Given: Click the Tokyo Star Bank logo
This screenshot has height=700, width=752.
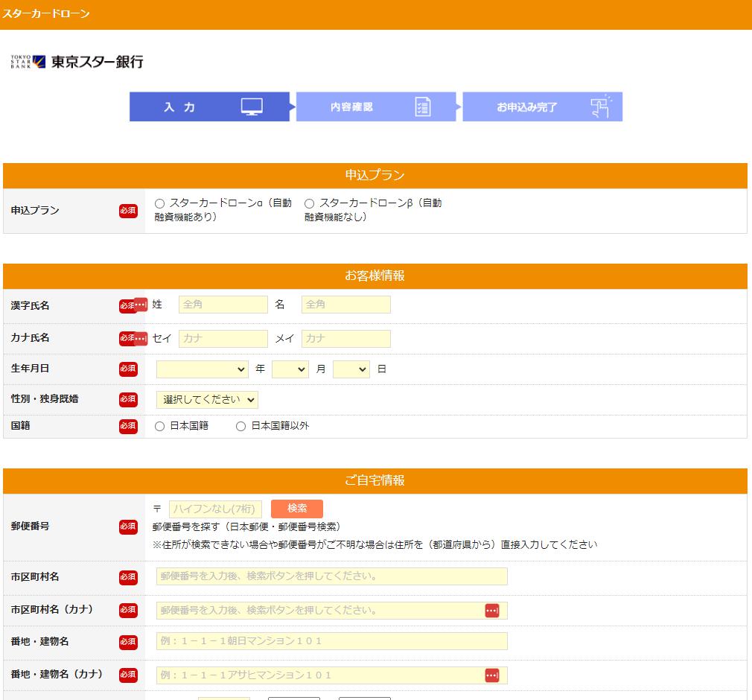Looking at the screenshot, I should pyautogui.click(x=77, y=62).
